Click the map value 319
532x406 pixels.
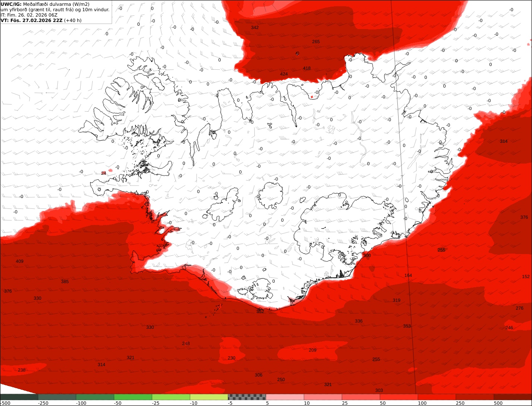coord(397,300)
